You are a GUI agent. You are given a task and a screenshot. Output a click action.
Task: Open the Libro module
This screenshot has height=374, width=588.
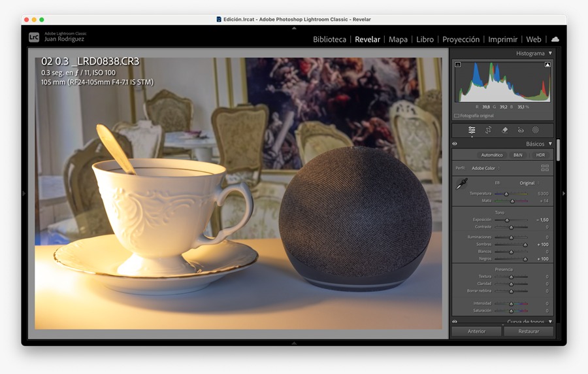point(425,39)
